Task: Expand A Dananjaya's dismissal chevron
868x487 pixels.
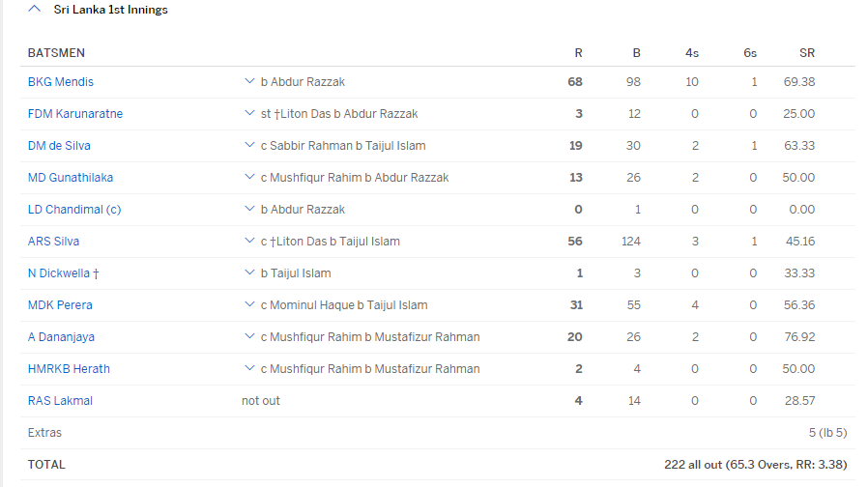Action: (x=249, y=336)
